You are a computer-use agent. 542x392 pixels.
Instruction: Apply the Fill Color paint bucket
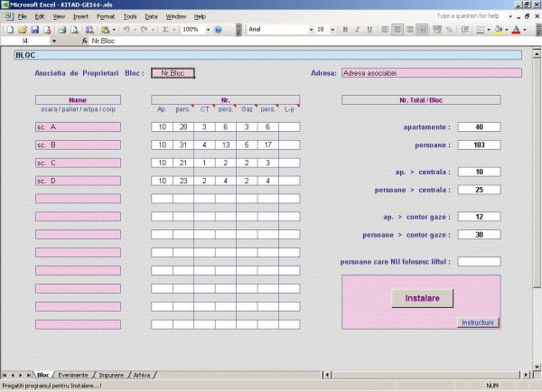click(x=499, y=30)
